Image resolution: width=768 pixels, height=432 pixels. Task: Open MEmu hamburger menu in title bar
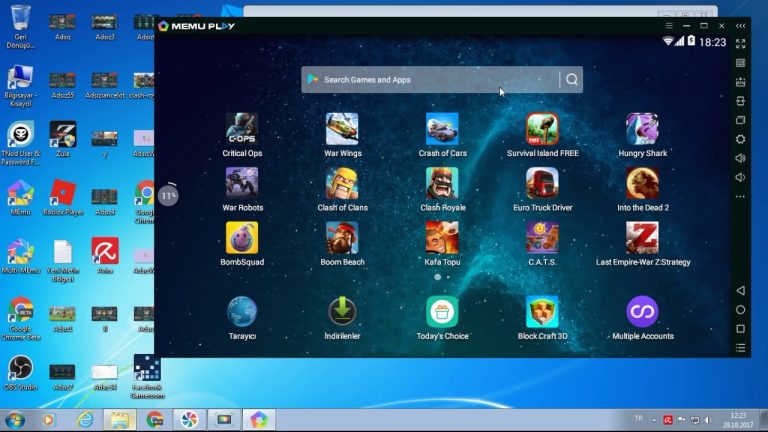669,25
